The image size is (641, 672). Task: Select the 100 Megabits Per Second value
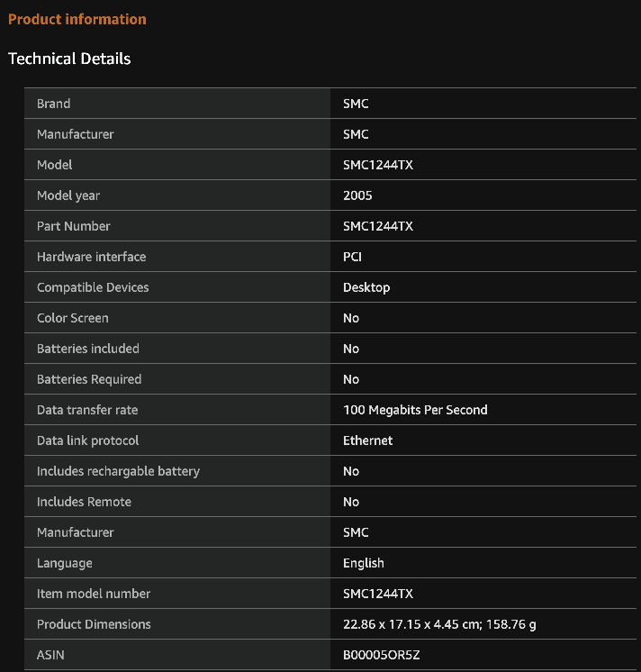coord(415,410)
